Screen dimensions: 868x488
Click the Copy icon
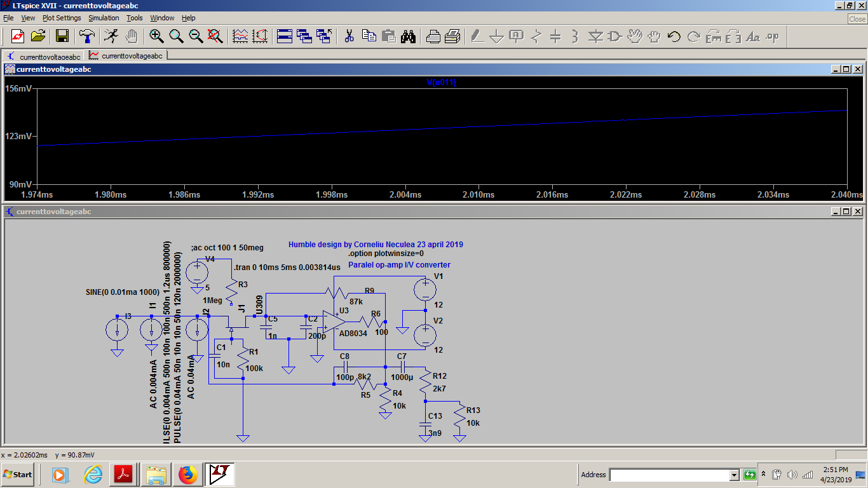click(x=369, y=36)
